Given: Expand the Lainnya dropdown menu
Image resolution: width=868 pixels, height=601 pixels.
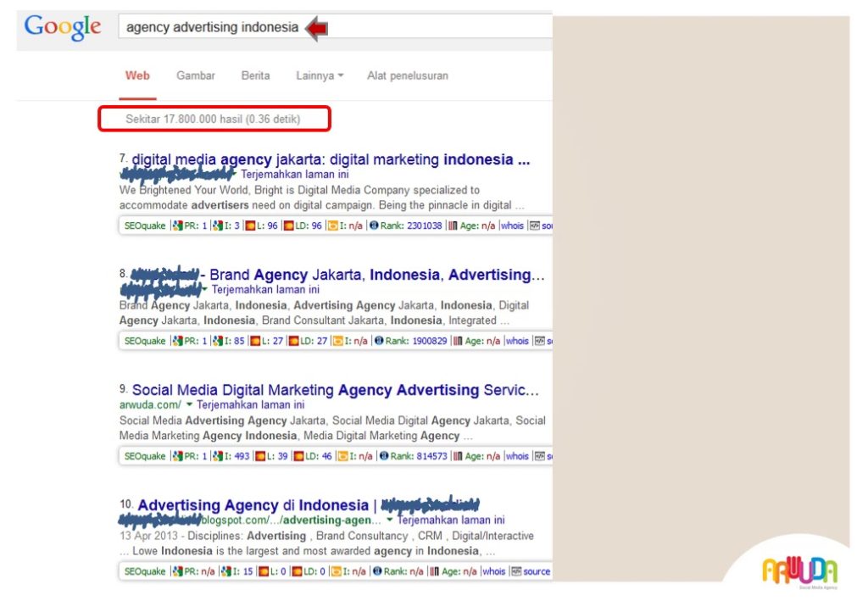Looking at the screenshot, I should pyautogui.click(x=320, y=75).
